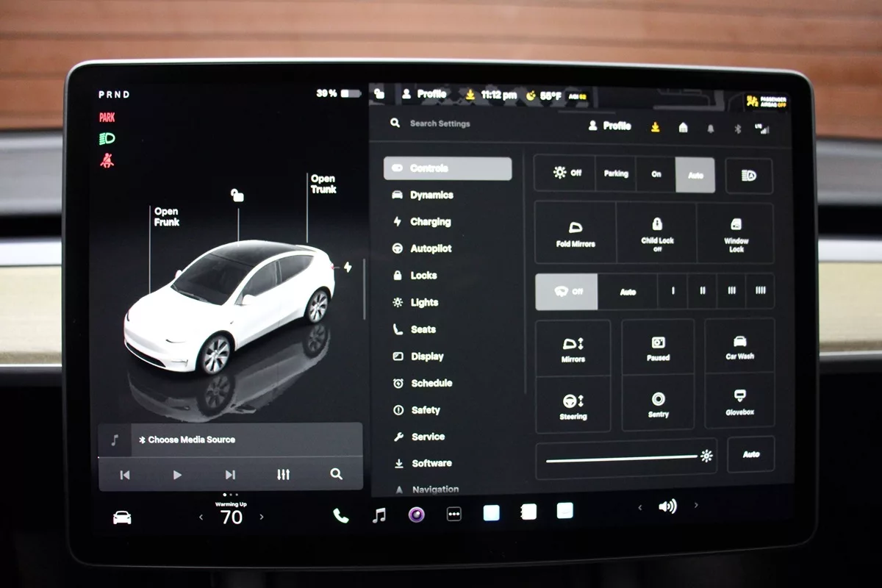Lower volume with left chevron
The height and width of the screenshot is (588, 882).
(x=639, y=507)
